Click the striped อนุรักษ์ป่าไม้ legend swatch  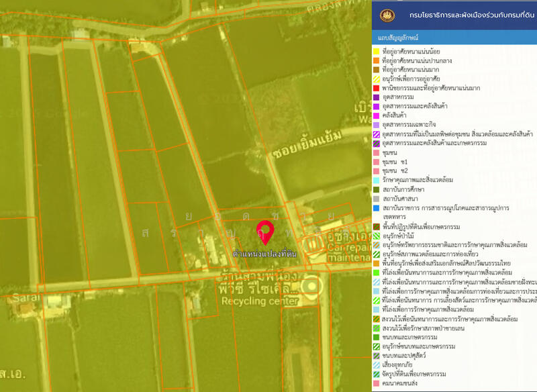(x=376, y=236)
